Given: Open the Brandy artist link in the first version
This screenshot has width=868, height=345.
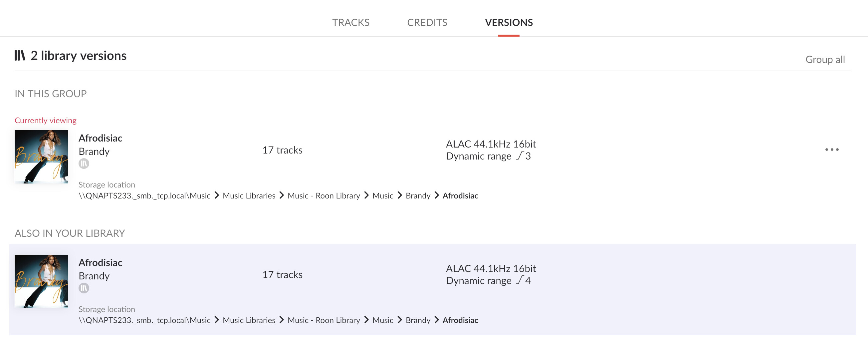Looking at the screenshot, I should (x=94, y=152).
